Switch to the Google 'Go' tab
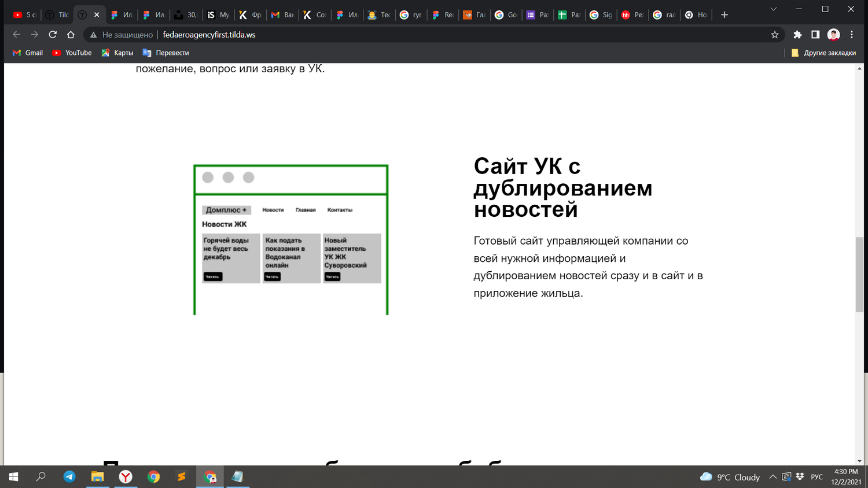Image resolution: width=868 pixels, height=488 pixels. pyautogui.click(x=506, y=15)
